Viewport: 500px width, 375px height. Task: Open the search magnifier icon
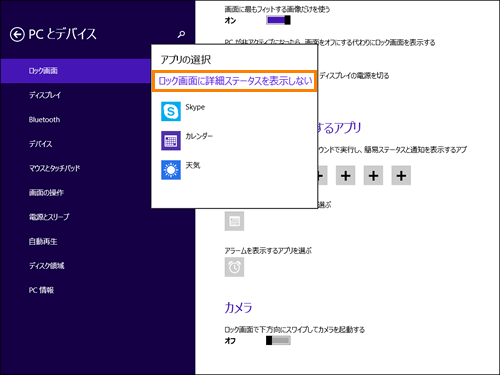click(181, 34)
